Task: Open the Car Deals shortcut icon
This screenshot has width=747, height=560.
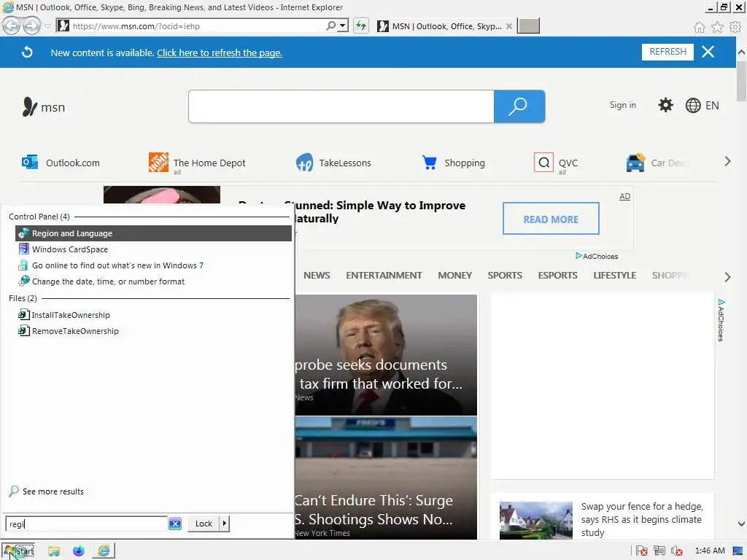Action: coord(635,163)
